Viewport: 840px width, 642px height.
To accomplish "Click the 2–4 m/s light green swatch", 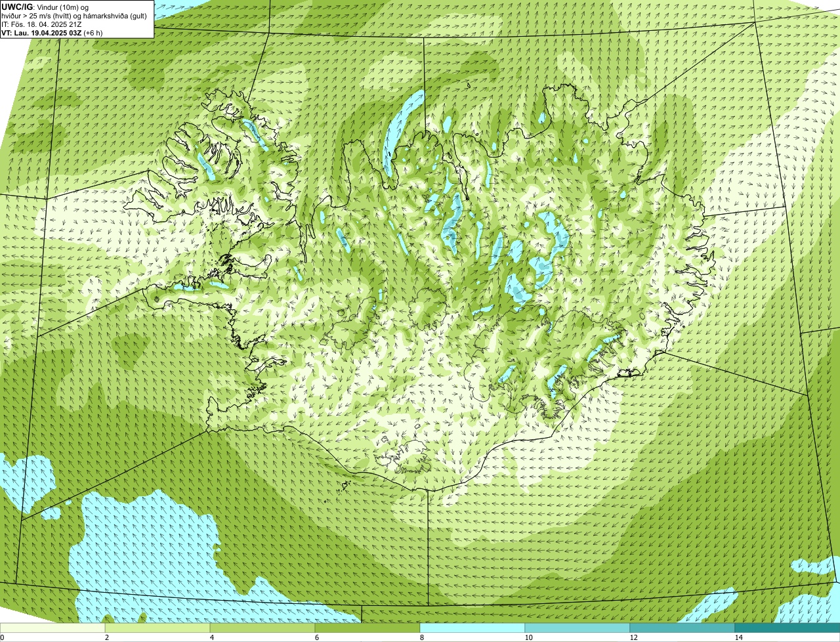I will [157, 628].
